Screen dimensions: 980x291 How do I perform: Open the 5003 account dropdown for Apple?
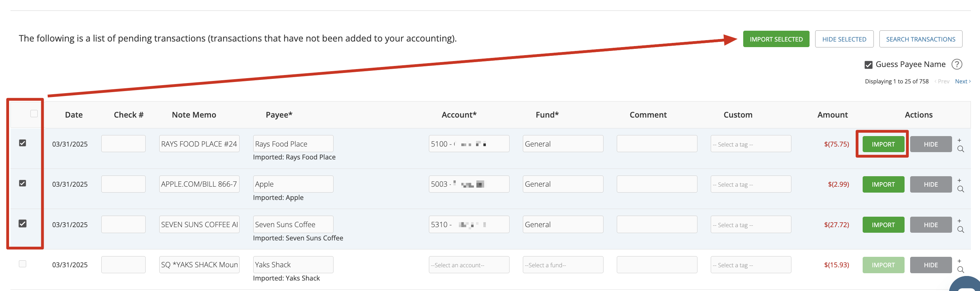pos(469,184)
